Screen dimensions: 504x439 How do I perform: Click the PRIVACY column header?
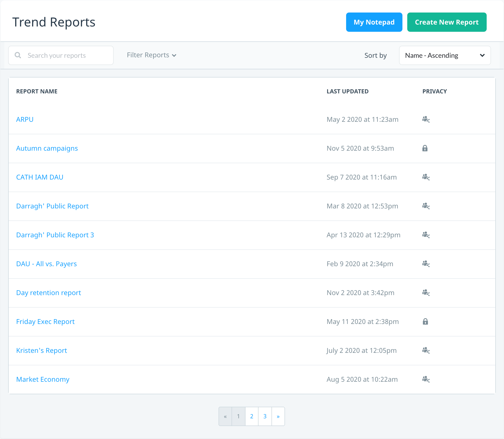coord(434,91)
